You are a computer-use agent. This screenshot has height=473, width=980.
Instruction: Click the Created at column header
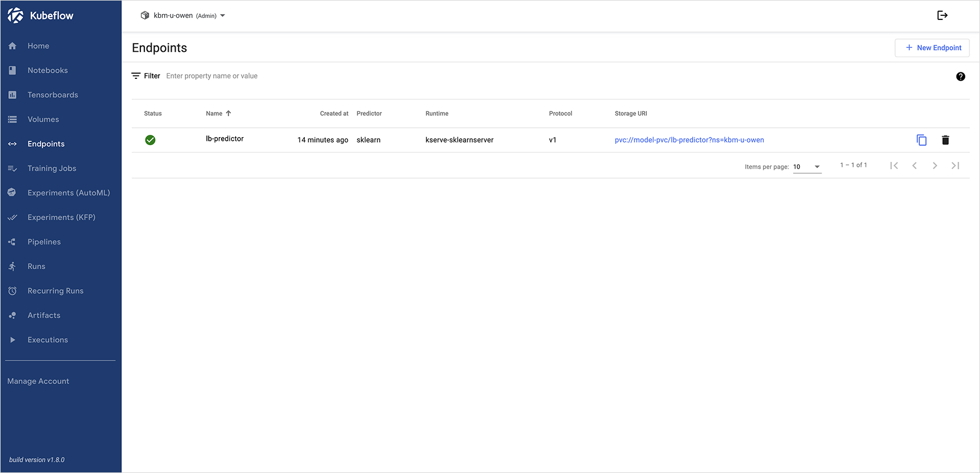pyautogui.click(x=334, y=114)
